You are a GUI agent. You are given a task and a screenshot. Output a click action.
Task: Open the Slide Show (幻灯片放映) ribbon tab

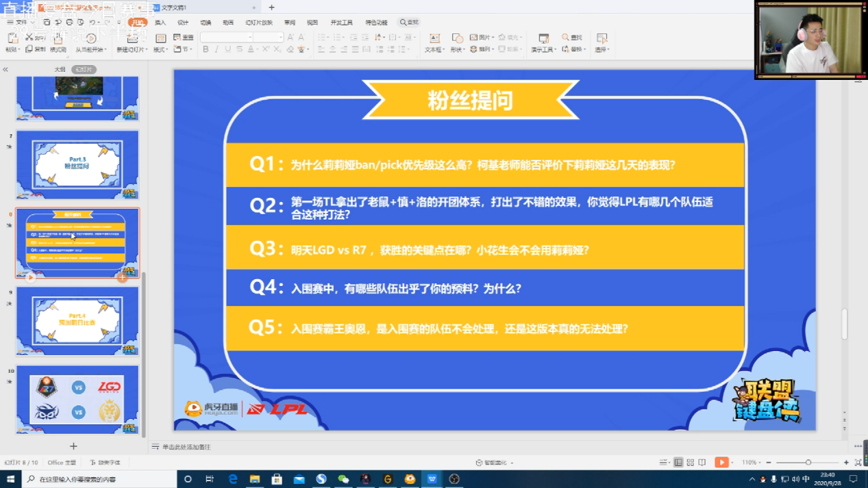click(x=259, y=23)
